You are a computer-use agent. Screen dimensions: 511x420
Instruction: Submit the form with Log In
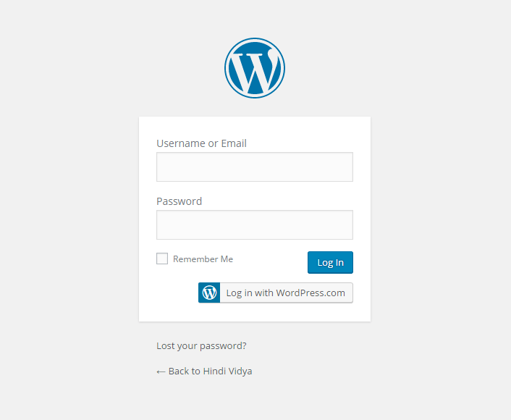(330, 262)
